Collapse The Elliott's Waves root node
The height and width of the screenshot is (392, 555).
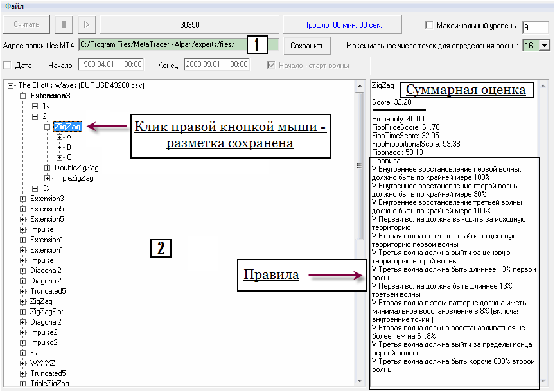(x=11, y=85)
